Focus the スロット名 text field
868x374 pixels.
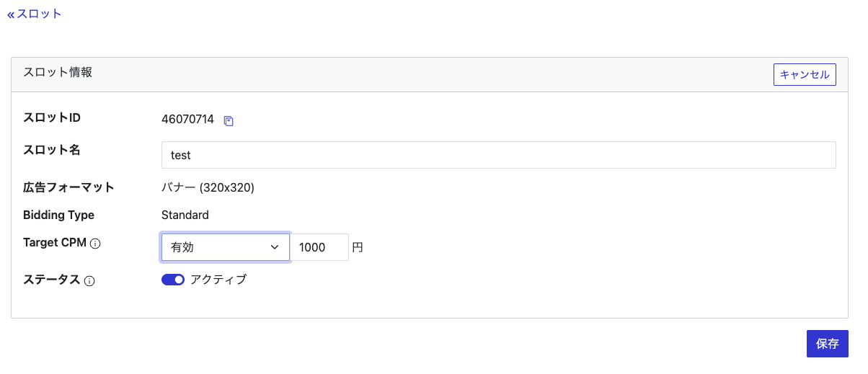(498, 155)
